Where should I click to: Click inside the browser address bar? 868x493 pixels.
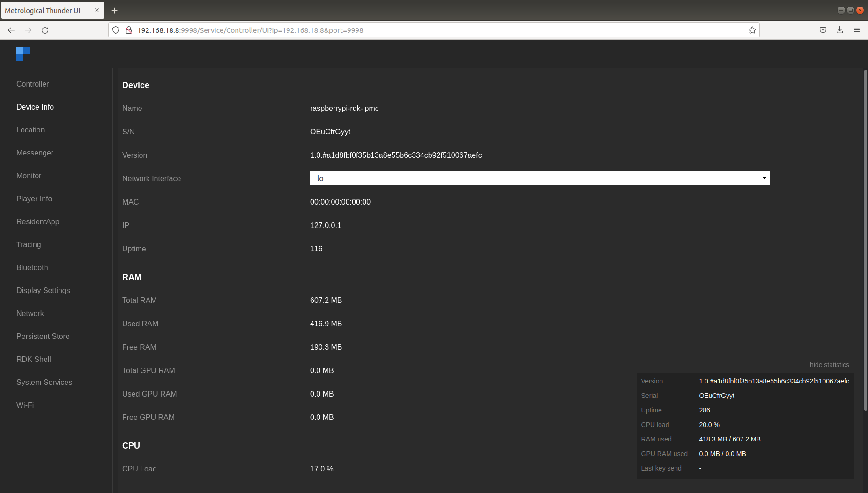point(422,30)
